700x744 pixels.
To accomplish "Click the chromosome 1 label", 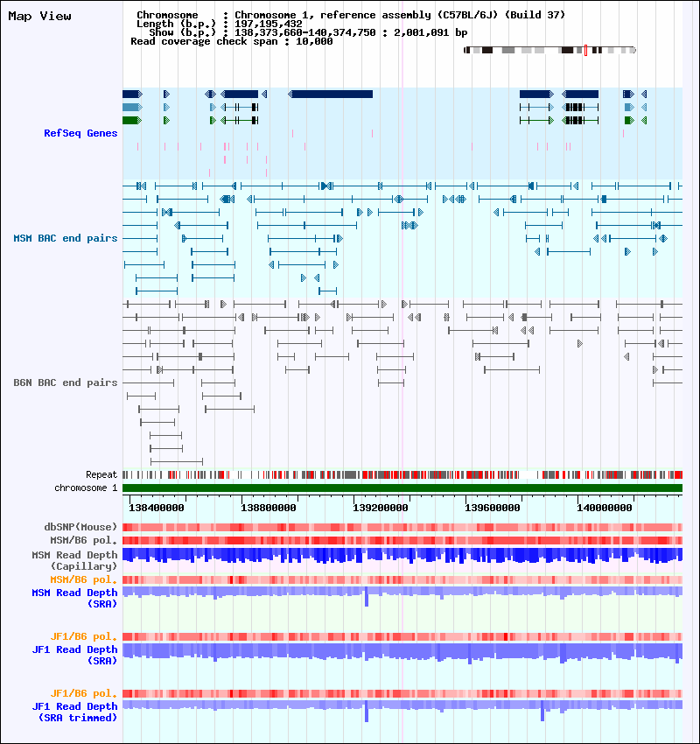I will pos(86,488).
